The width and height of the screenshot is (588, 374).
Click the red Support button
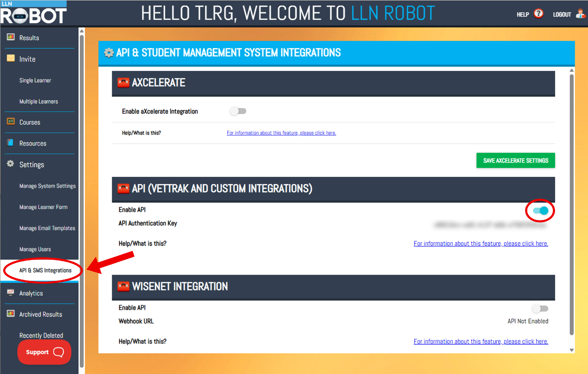[x=44, y=352]
